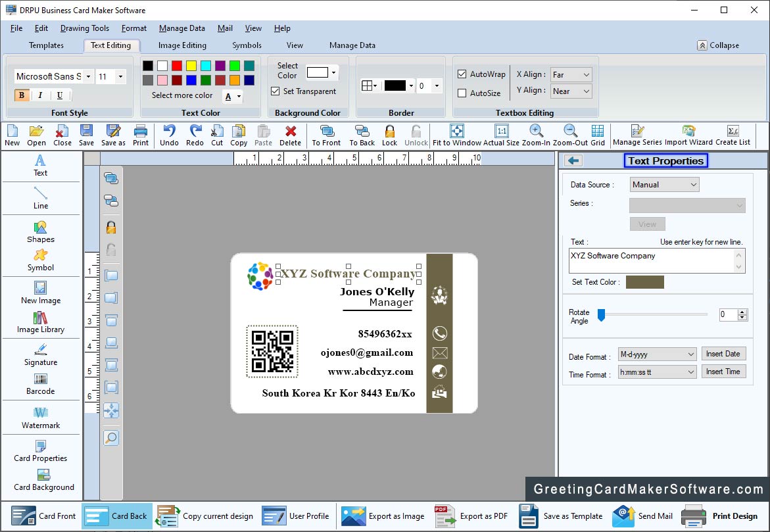Add a Signature to the card
The image size is (770, 532).
(40, 354)
